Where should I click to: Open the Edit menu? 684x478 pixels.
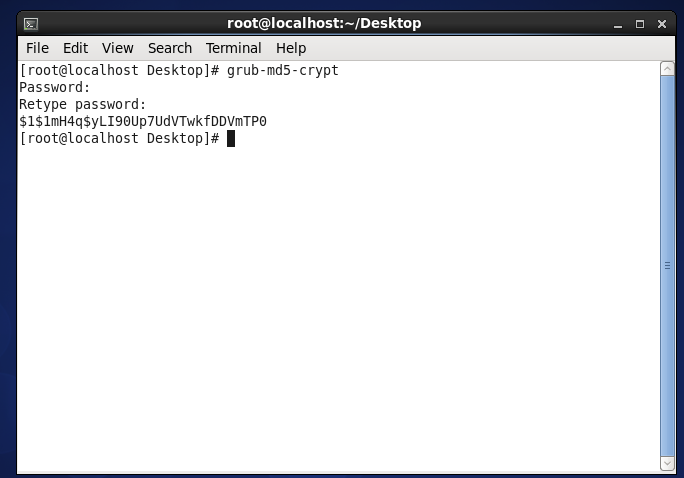coord(75,48)
